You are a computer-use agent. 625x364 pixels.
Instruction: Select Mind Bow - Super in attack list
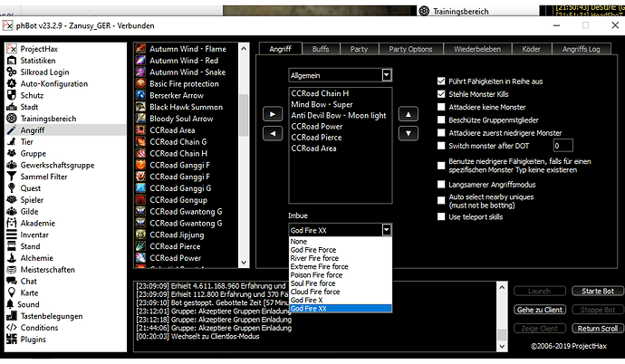click(322, 104)
